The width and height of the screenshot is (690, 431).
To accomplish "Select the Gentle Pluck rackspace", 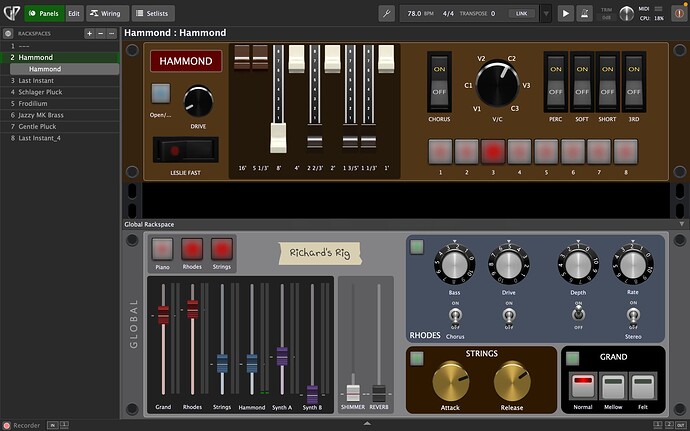I will (60, 126).
